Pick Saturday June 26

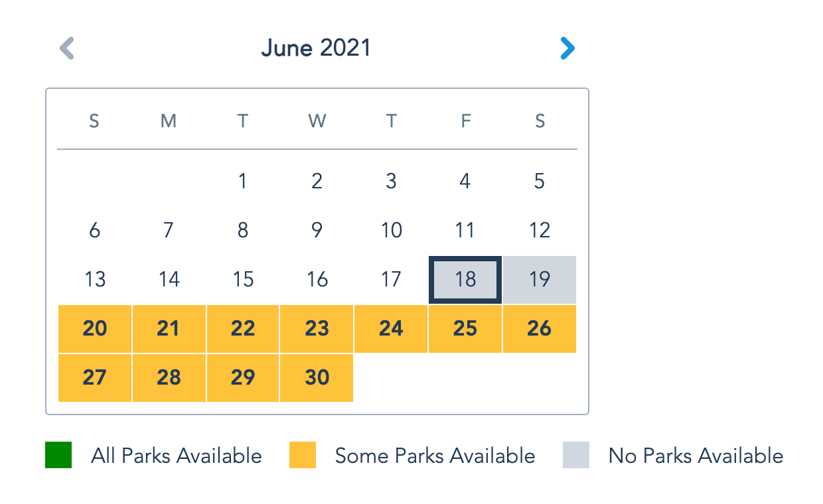point(540,329)
